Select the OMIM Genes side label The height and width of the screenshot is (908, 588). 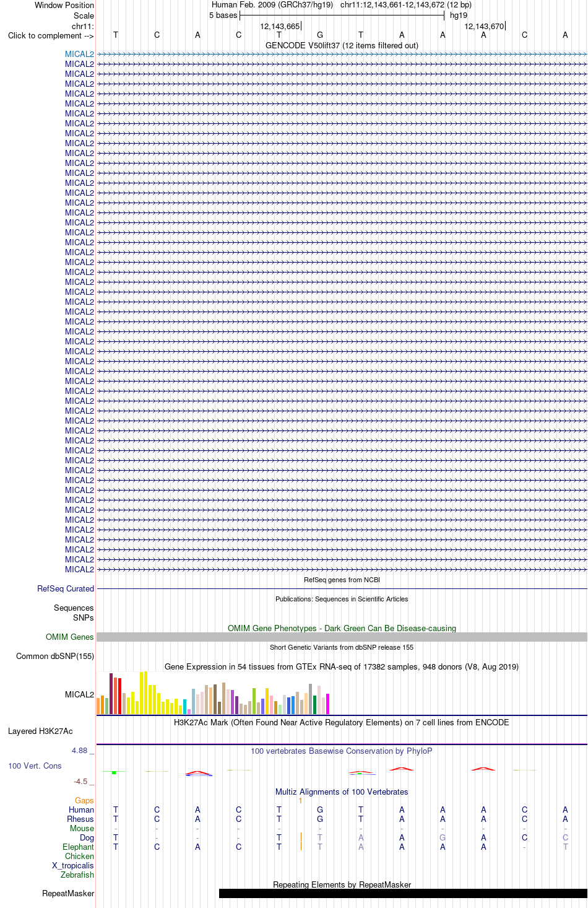pos(70,637)
